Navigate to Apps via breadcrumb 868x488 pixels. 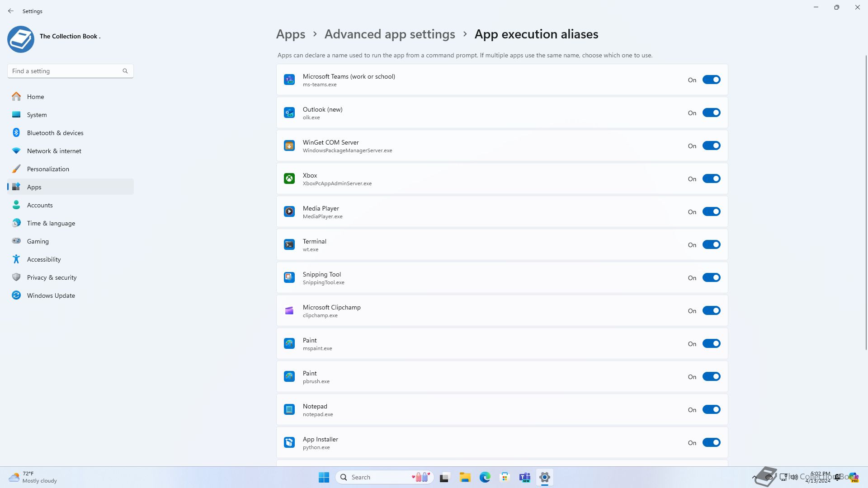tap(291, 34)
